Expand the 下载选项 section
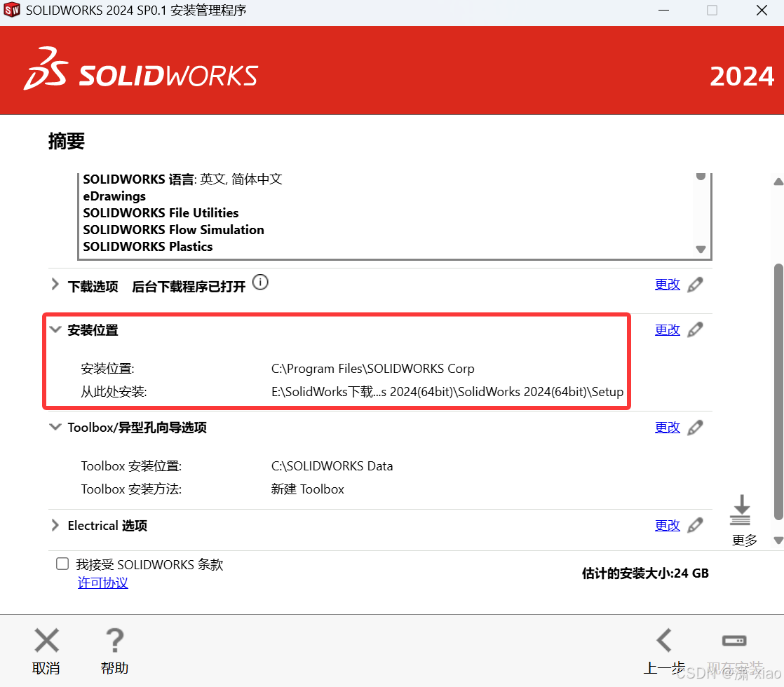The image size is (784, 687). [55, 285]
